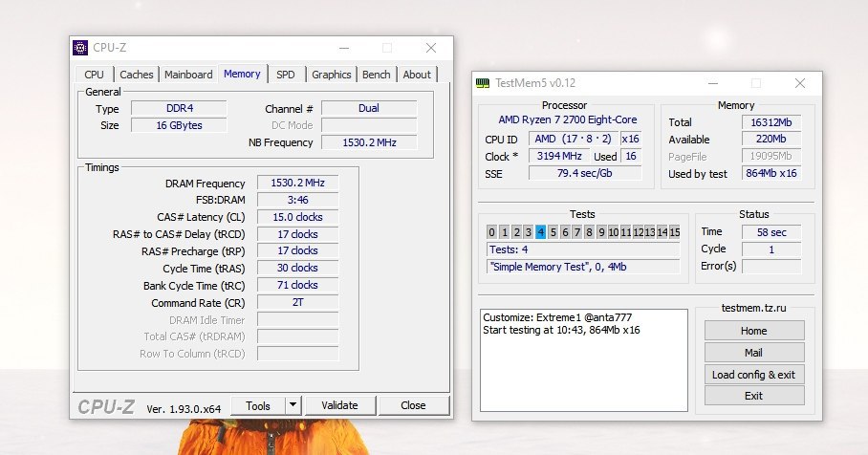This screenshot has height=455, width=868.
Task: Click the Used by test 864Mb x16 value
Action: point(771,173)
